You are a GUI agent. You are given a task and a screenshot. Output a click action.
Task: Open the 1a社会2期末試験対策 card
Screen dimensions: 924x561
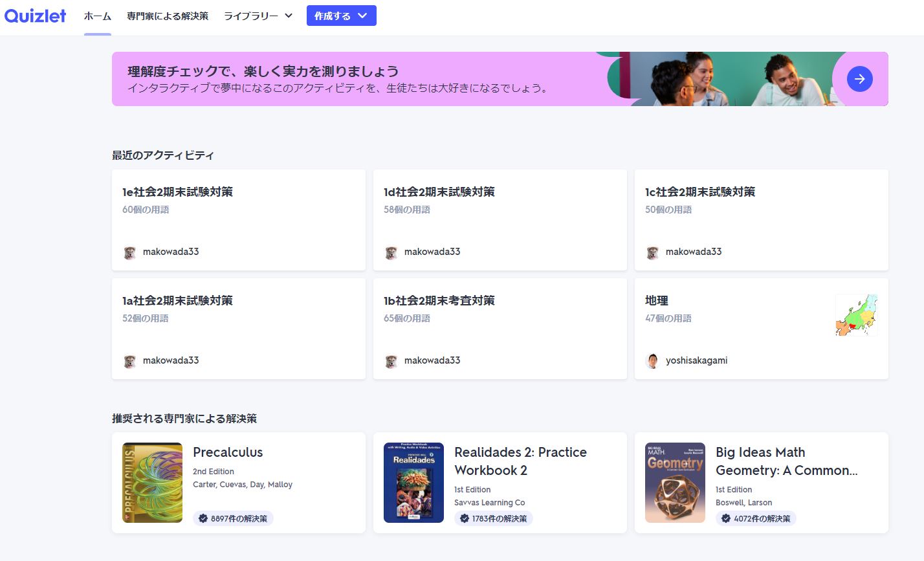pyautogui.click(x=178, y=301)
